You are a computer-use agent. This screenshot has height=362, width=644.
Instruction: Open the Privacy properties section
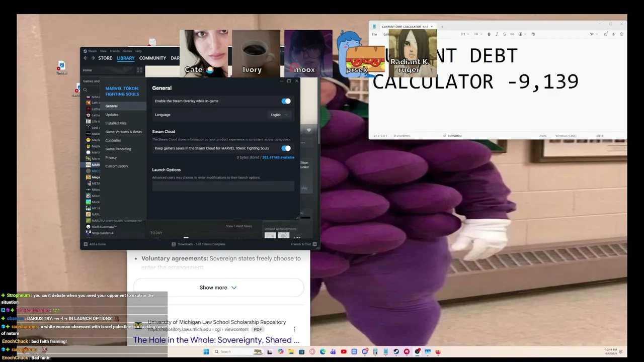111,157
